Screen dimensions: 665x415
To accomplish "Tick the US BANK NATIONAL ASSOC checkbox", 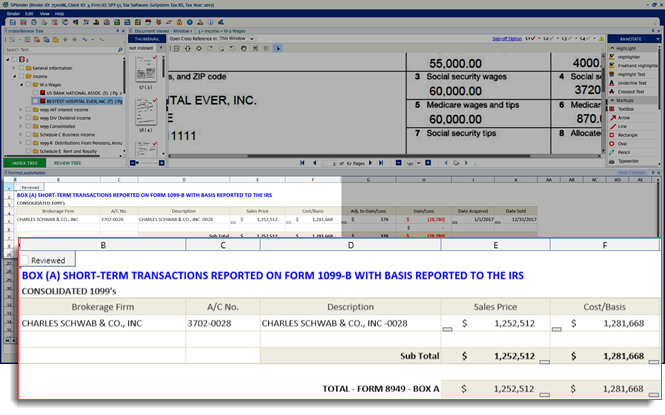I will point(36,92).
